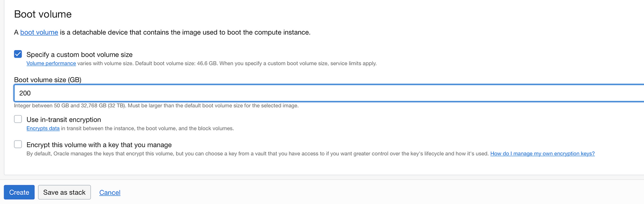Open the 'boot volume' documentation link

tap(39, 32)
